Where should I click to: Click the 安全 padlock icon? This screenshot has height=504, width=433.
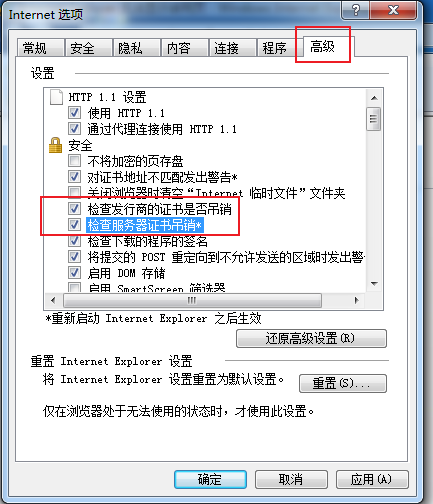click(x=55, y=145)
